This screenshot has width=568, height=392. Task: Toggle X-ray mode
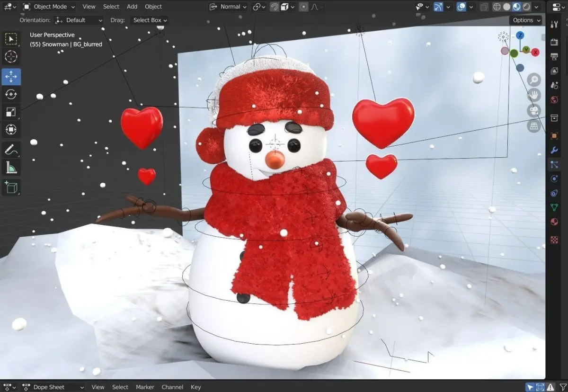[484, 7]
